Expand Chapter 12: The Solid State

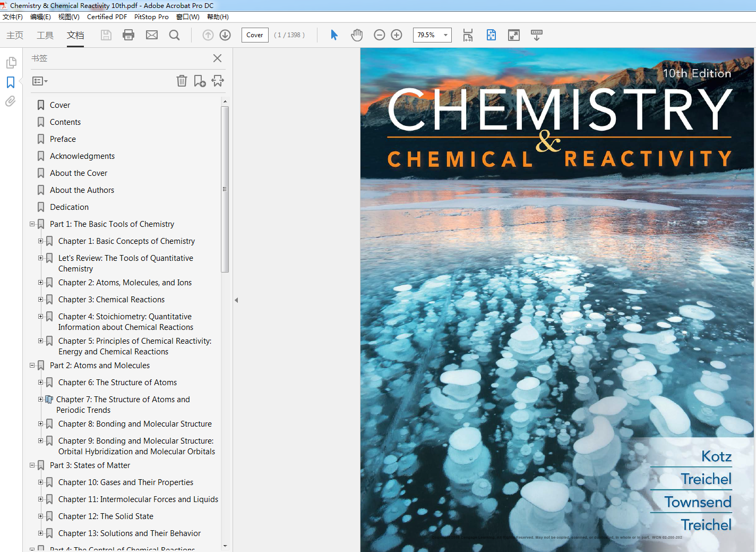coord(40,516)
